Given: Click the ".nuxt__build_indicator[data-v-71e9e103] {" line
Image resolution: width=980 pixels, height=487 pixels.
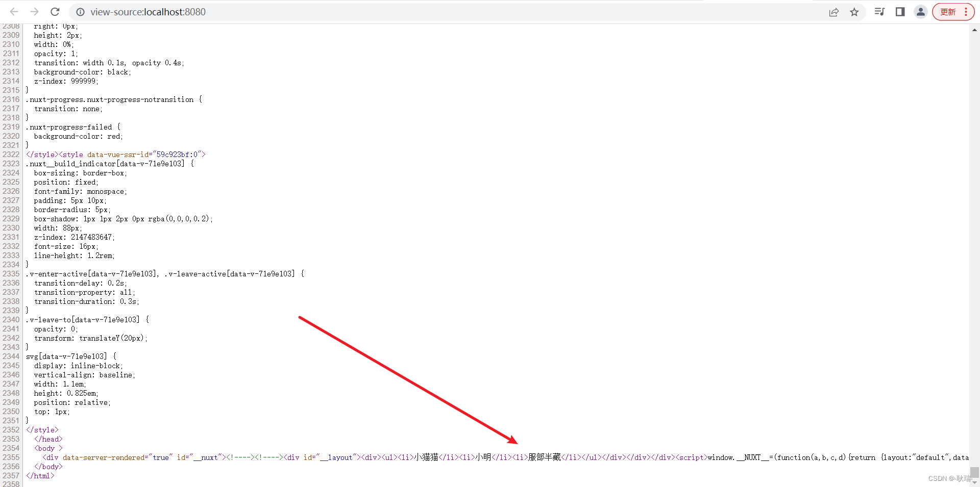Looking at the screenshot, I should point(110,164).
